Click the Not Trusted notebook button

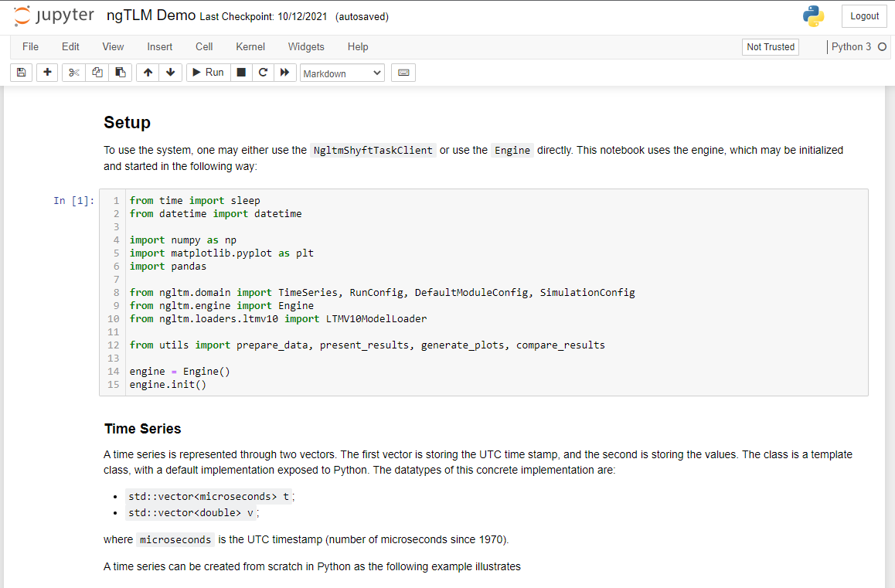770,47
